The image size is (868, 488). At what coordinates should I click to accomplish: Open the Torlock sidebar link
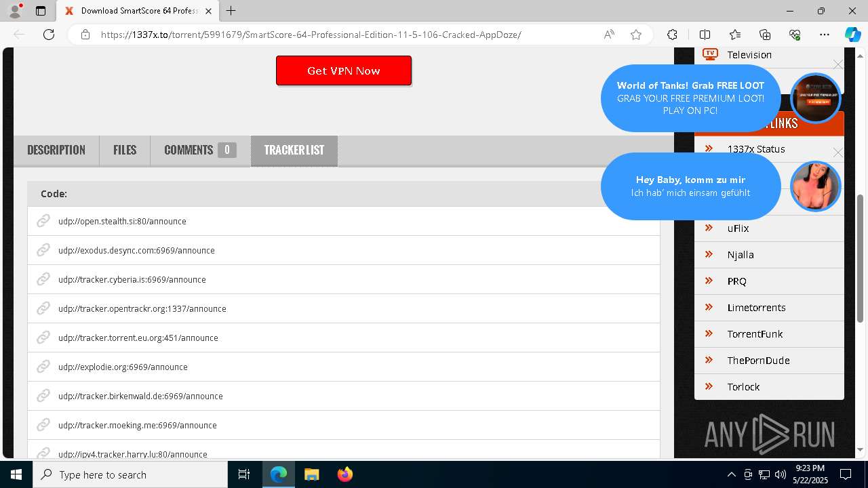[x=743, y=387]
